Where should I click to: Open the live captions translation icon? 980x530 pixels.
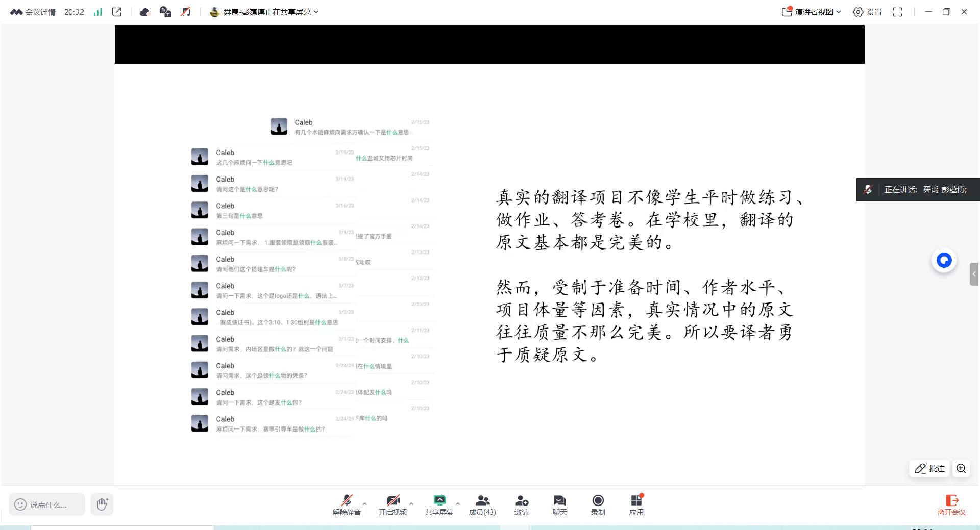(x=165, y=12)
